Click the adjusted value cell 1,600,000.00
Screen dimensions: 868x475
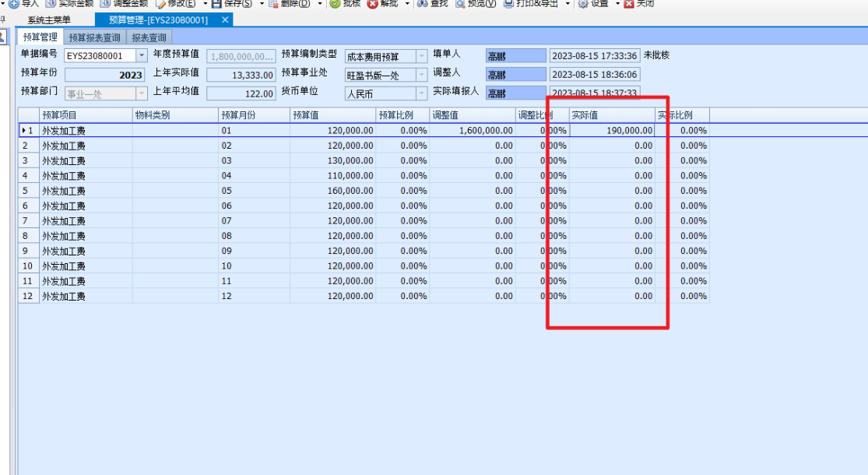[473, 131]
